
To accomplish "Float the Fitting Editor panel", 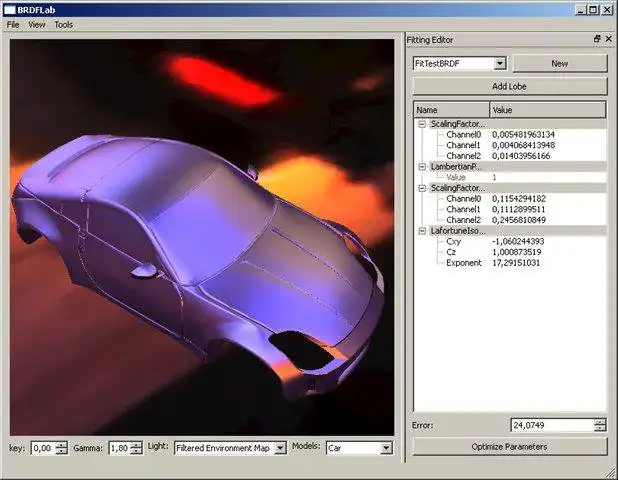I will [597, 39].
